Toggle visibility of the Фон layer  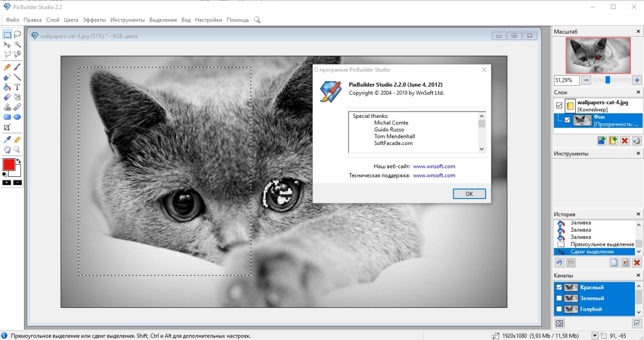568,120
